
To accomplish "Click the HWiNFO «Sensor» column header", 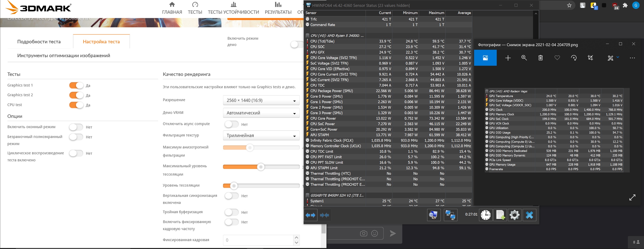I will coord(335,13).
